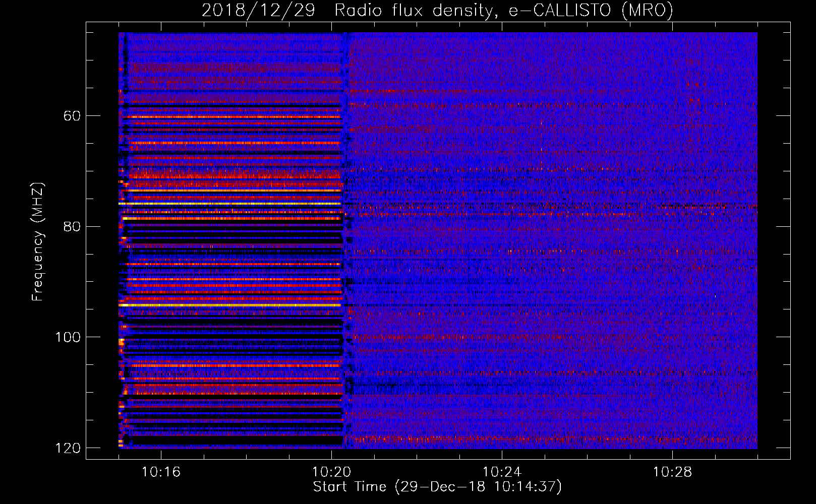Viewport: 816px width, 504px height.
Task: Click the 80 frequency tick label
Action: pyautogui.click(x=72, y=226)
